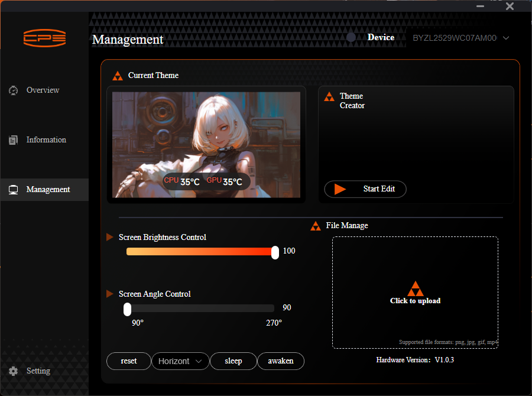The width and height of the screenshot is (532, 396).
Task: Click the arrow beside Screen Brightness Control
Action: click(x=109, y=237)
